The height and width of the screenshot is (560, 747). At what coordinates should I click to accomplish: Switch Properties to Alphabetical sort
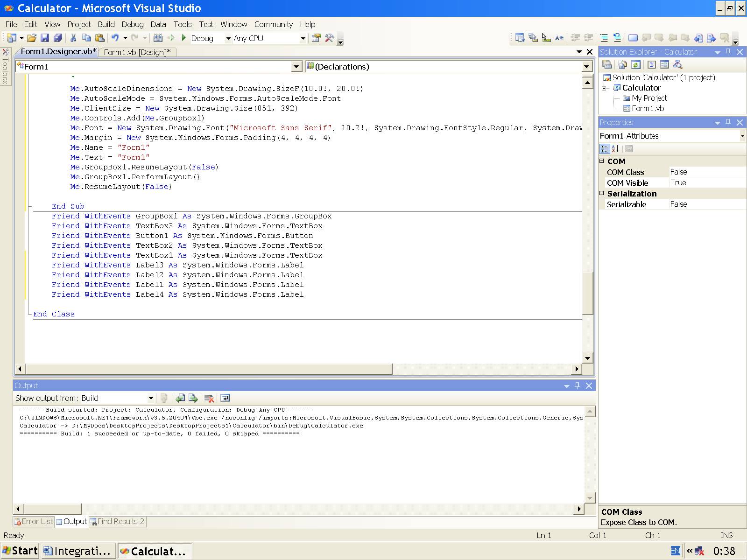click(x=615, y=149)
